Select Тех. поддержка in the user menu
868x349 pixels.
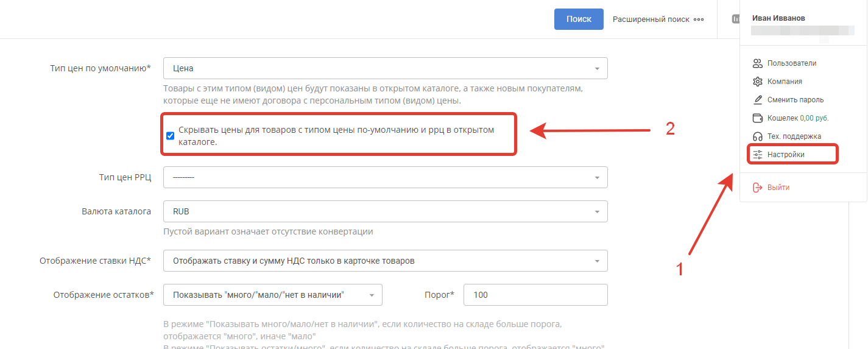coord(794,136)
